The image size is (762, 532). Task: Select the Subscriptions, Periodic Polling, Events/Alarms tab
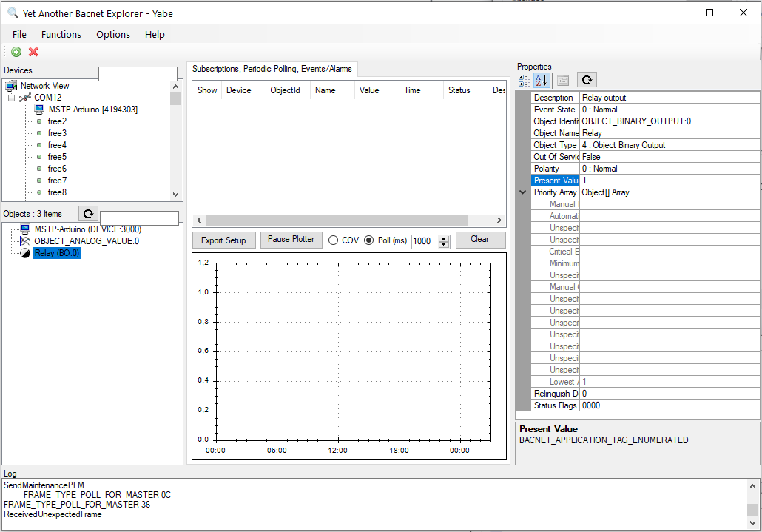point(272,69)
